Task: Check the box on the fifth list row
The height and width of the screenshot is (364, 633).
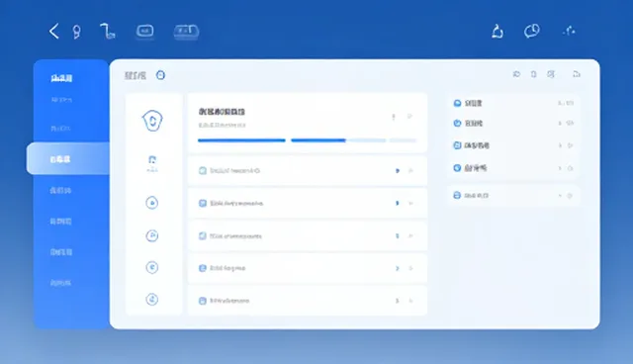Action: (203, 301)
